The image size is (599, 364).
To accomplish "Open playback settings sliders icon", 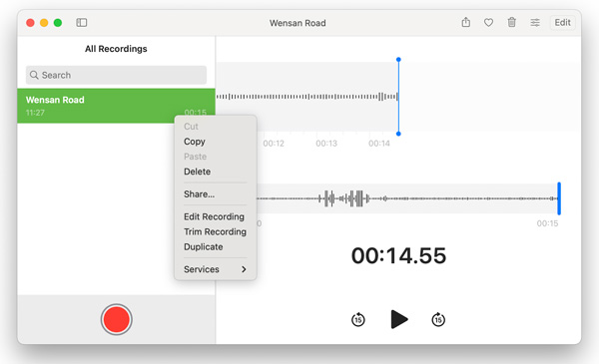I will coord(535,23).
